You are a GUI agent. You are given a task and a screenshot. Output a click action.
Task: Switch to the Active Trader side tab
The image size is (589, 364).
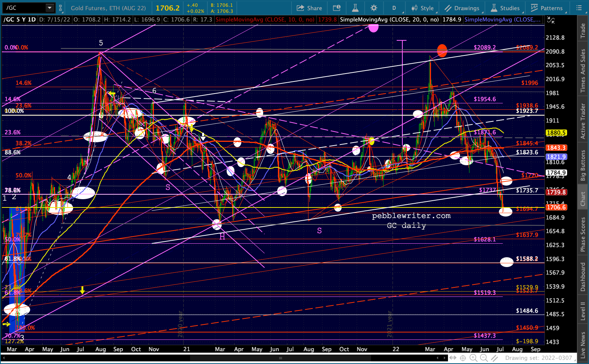coord(583,121)
